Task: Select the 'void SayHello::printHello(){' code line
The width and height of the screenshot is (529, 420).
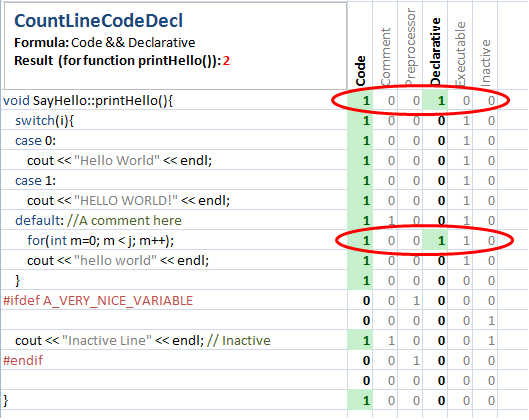Action: (88, 101)
